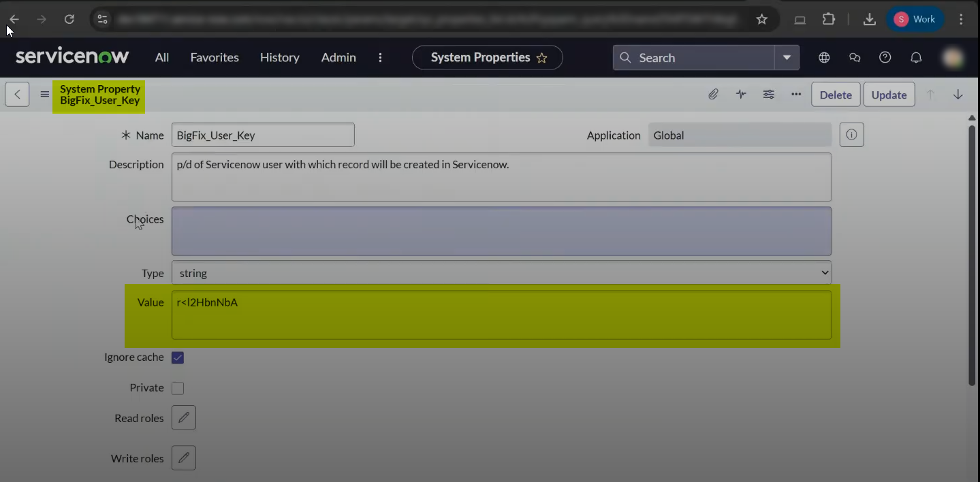Click the System Property BigFix_User_Key header title

100,95
